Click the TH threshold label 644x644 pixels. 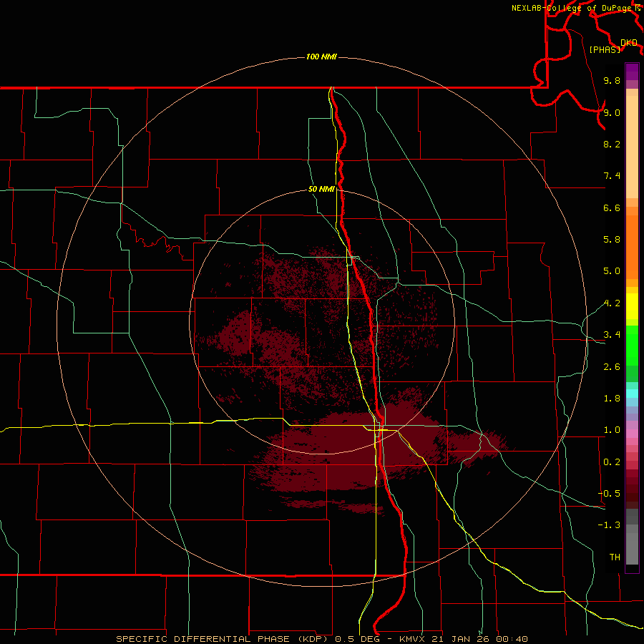tap(615, 557)
